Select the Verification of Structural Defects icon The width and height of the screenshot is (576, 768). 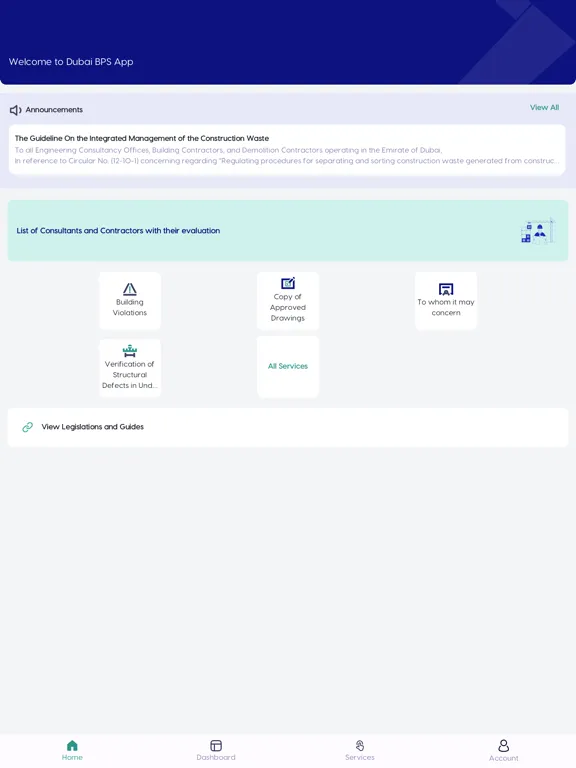pos(130,351)
